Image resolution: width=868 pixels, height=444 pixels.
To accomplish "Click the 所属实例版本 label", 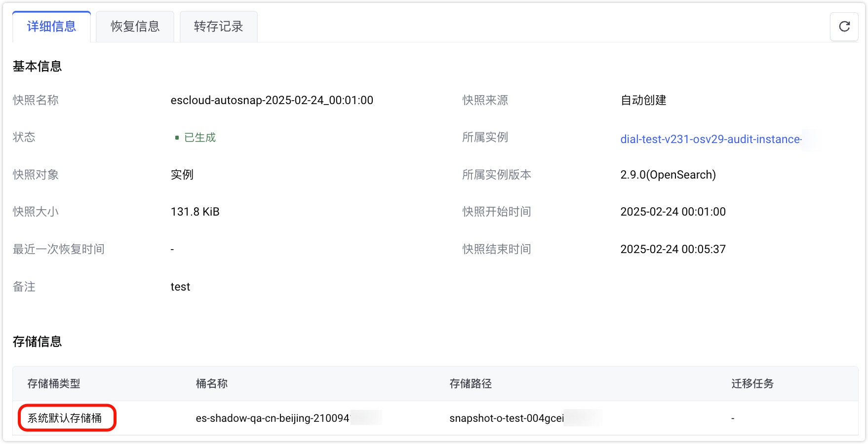I will tap(497, 175).
